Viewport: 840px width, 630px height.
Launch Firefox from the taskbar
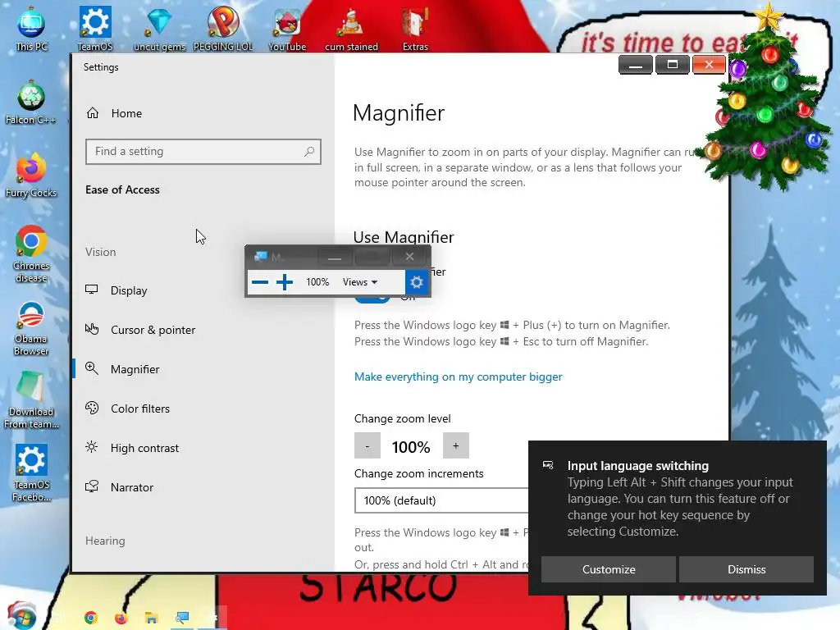click(121, 618)
